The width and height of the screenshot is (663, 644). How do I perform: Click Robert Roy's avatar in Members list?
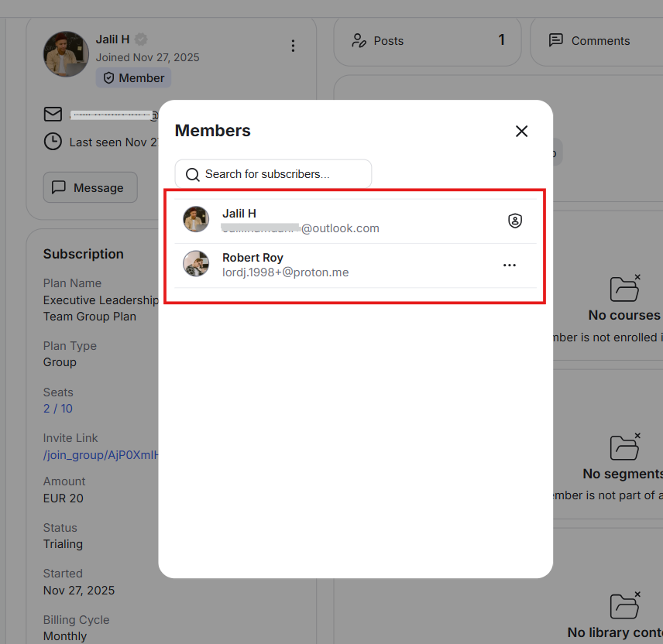click(196, 263)
